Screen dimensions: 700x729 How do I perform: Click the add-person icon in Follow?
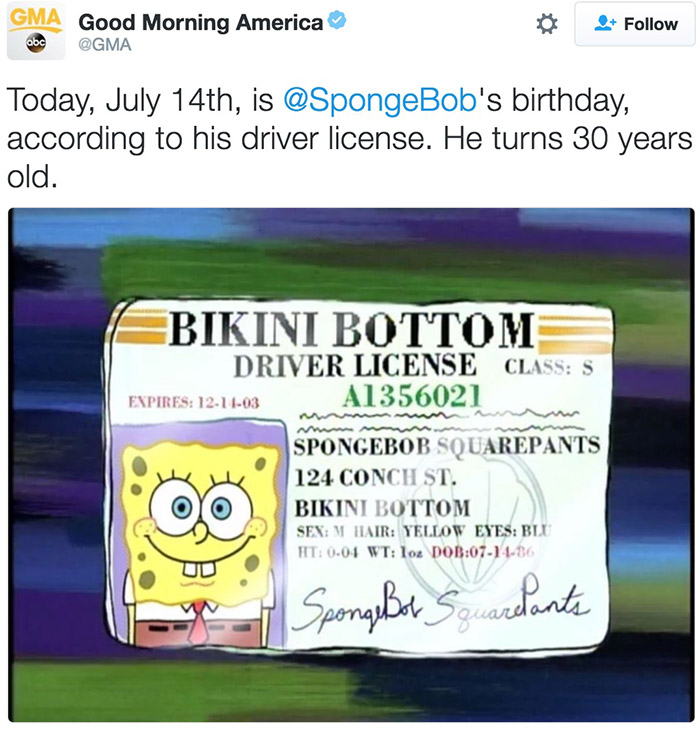(603, 24)
